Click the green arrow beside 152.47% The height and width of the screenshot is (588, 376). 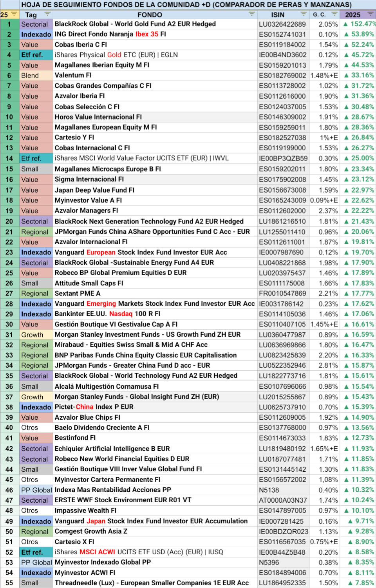click(x=345, y=24)
